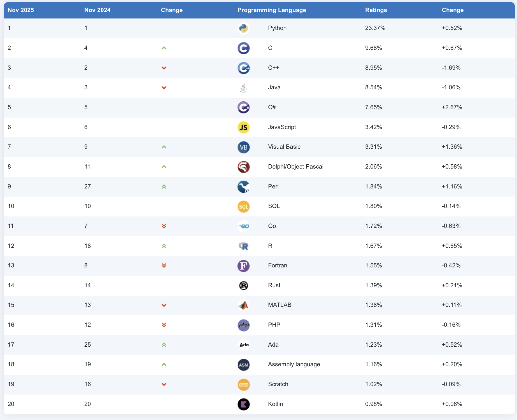The width and height of the screenshot is (517, 420).
Task: Click the Ratings column header
Action: 376,10
